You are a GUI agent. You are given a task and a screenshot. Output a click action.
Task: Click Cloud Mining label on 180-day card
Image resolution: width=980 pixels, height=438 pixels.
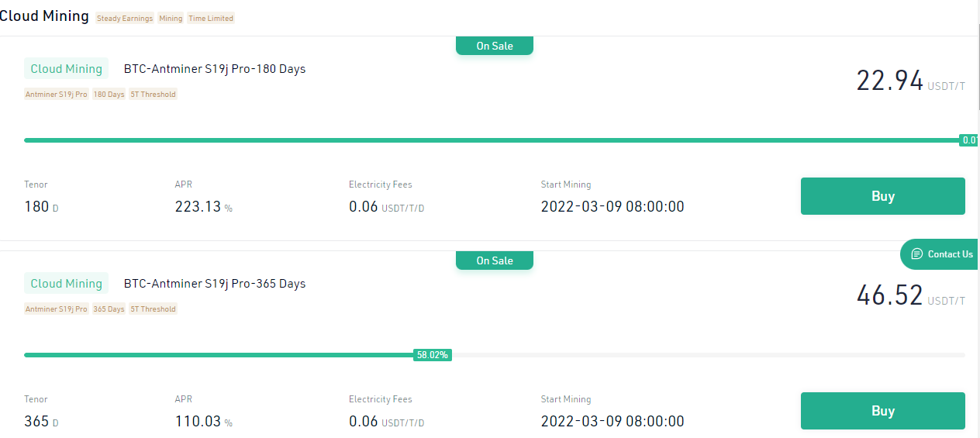click(x=67, y=69)
